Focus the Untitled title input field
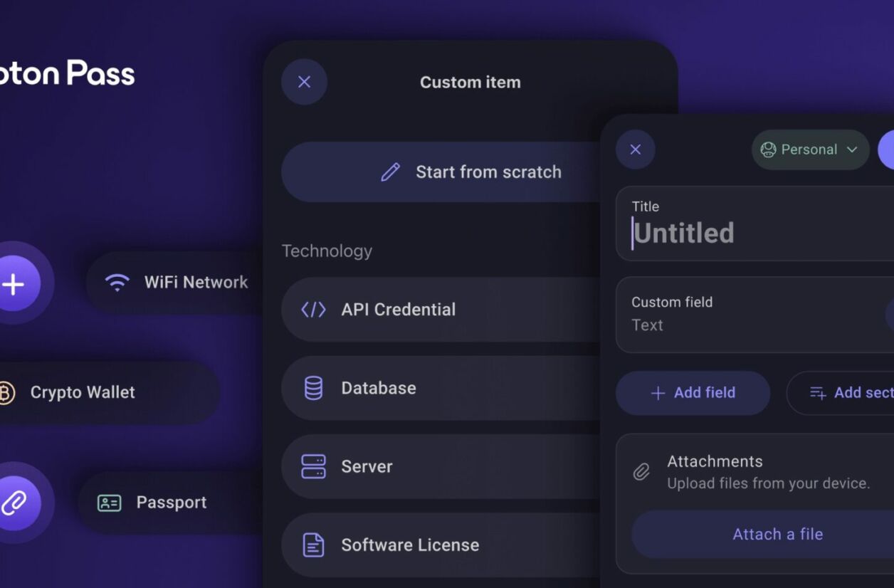894x588 pixels. (x=747, y=233)
